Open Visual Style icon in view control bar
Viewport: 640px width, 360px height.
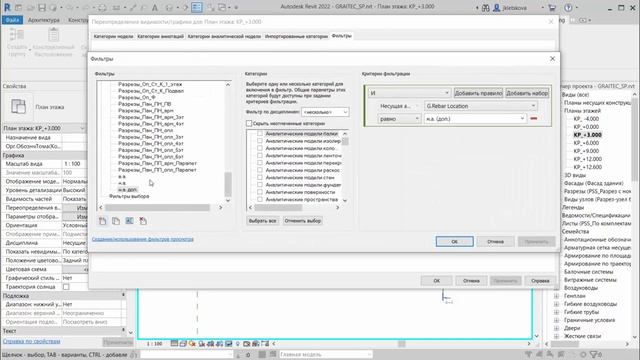[x=183, y=344]
